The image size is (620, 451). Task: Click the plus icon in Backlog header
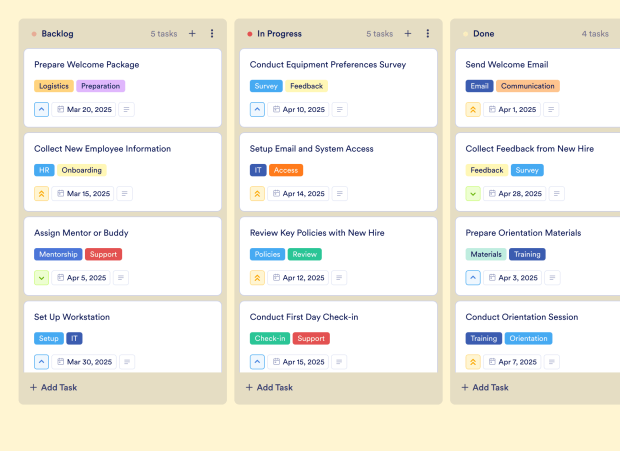(192, 34)
